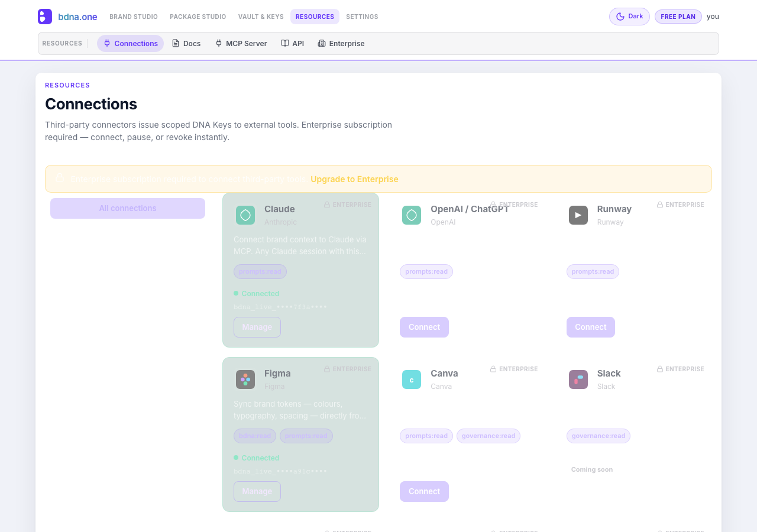
Task: Click the book icon on API tab
Action: coord(285,43)
